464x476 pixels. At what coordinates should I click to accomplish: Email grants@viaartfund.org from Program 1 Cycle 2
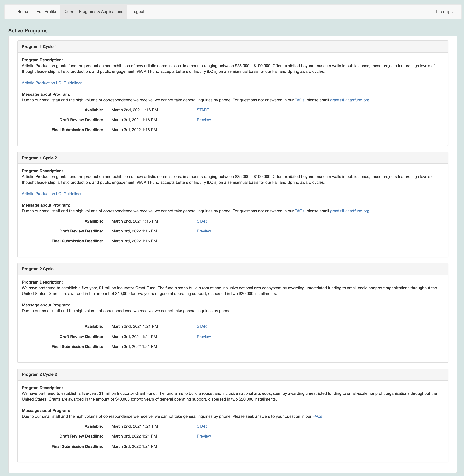[x=349, y=211]
